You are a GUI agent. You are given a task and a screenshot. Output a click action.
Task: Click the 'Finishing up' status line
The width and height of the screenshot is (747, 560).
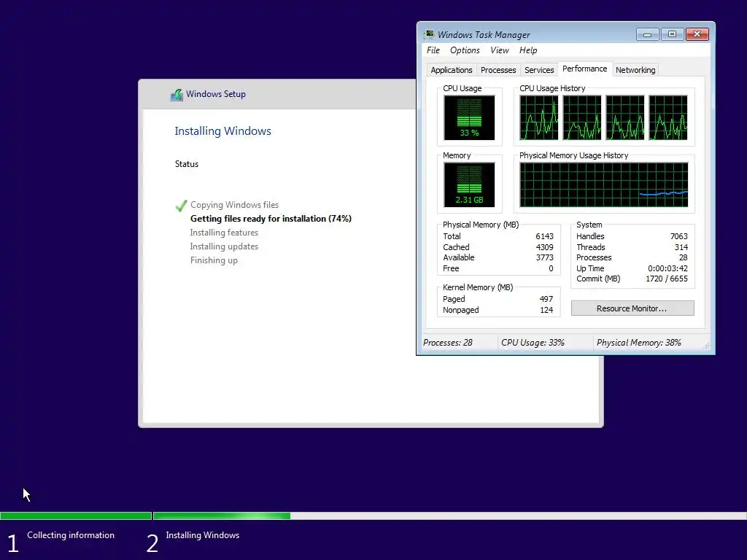(x=214, y=260)
